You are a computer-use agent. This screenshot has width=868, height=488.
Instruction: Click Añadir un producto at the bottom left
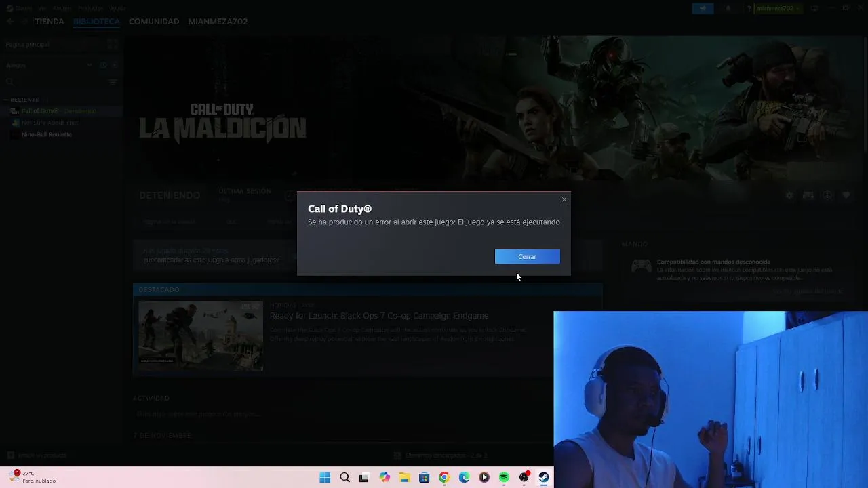(37, 455)
